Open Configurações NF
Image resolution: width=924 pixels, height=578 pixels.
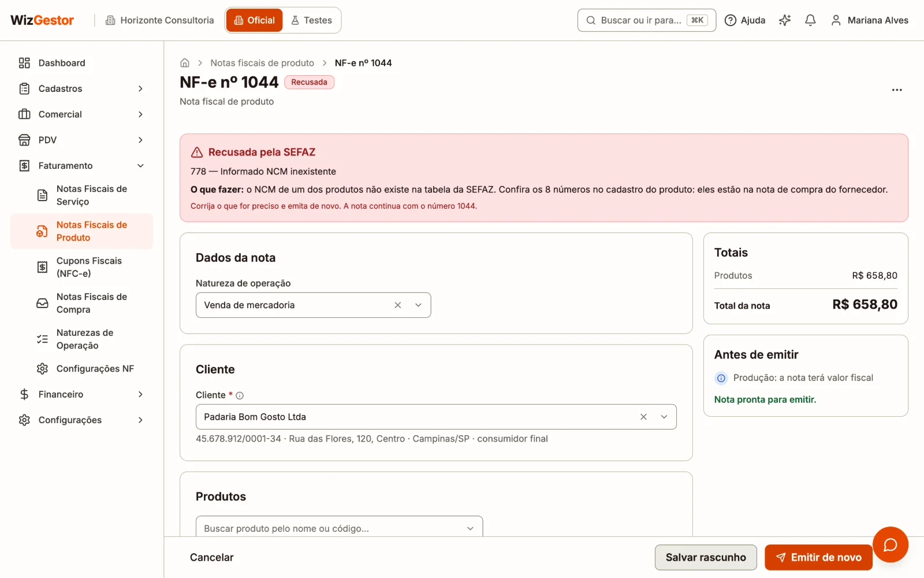(x=81, y=369)
